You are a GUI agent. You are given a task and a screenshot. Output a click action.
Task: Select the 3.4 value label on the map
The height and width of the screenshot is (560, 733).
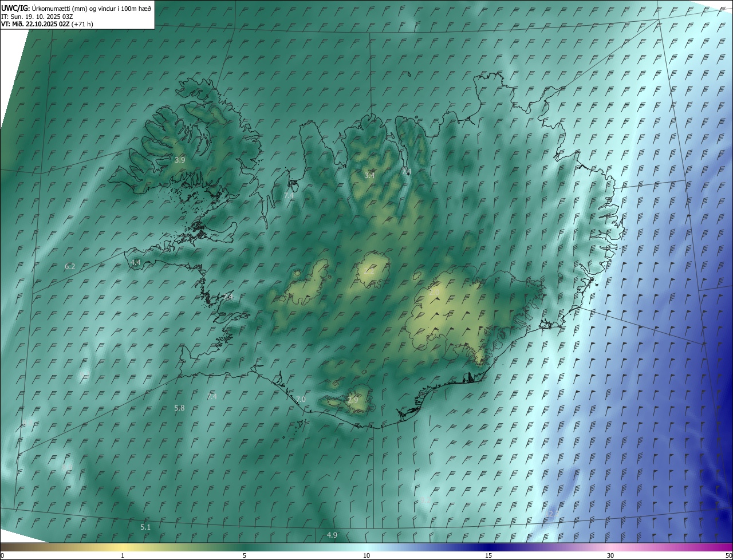point(369,175)
